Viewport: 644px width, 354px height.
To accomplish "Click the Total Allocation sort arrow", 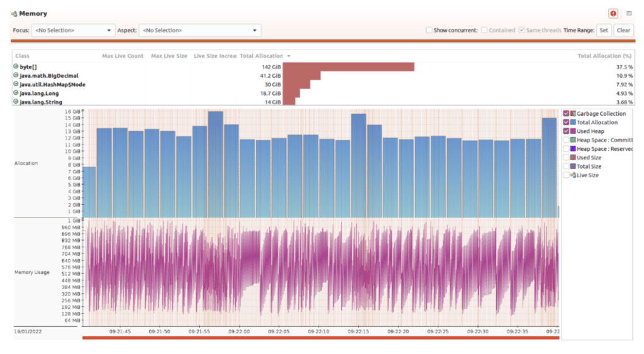I will click(289, 56).
